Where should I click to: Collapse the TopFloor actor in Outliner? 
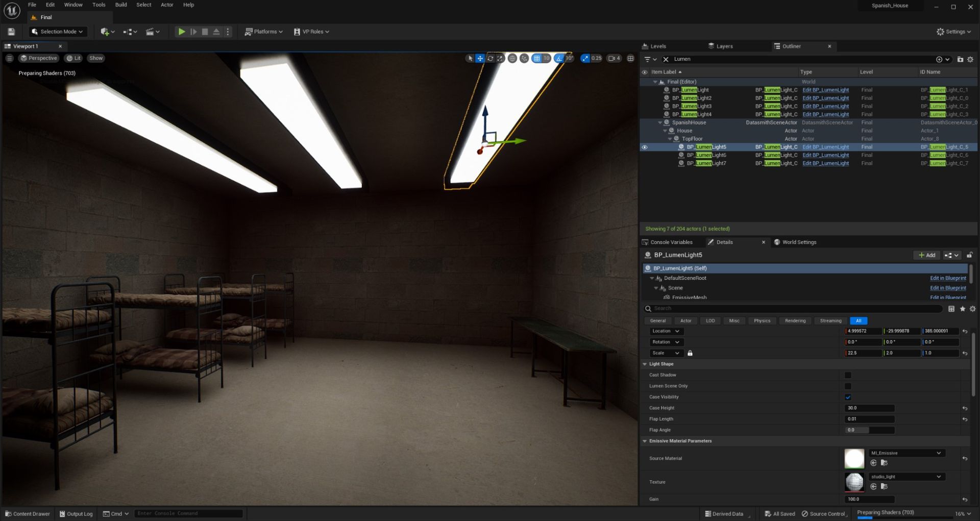click(670, 138)
